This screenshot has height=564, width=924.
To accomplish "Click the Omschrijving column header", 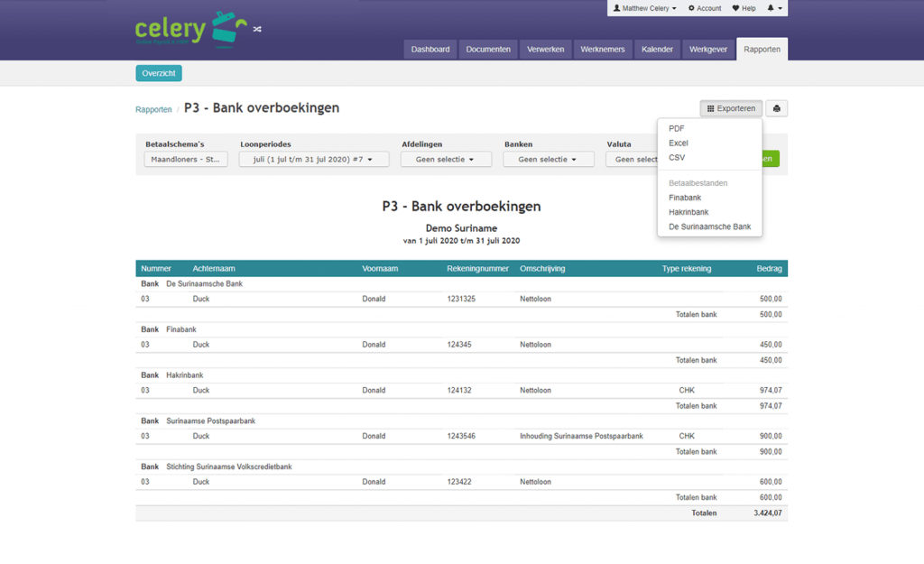I will coord(542,269).
